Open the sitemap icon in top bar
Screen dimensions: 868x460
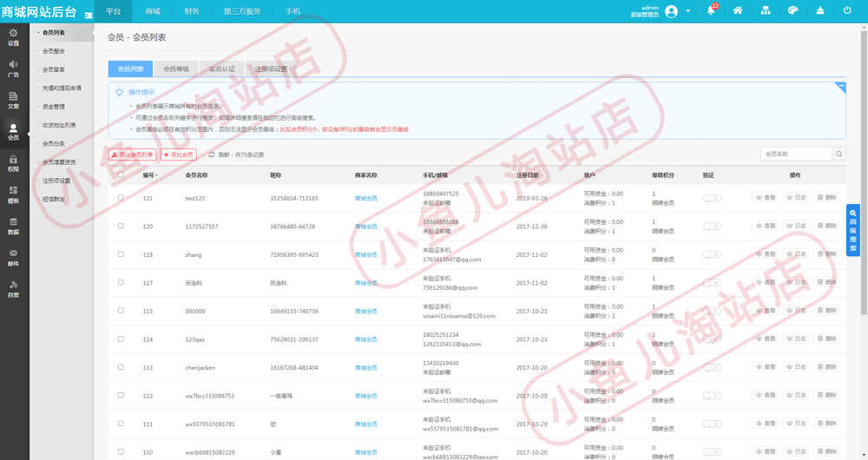766,10
